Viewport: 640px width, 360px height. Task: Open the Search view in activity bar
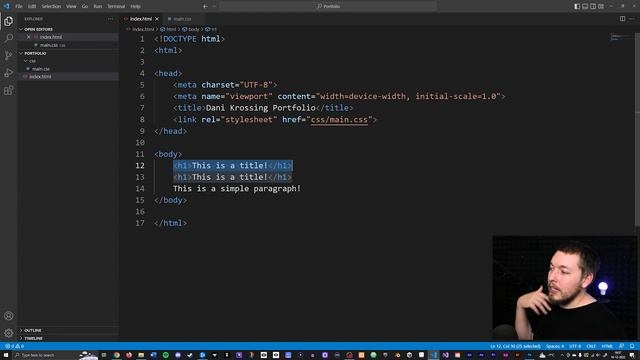[9, 38]
